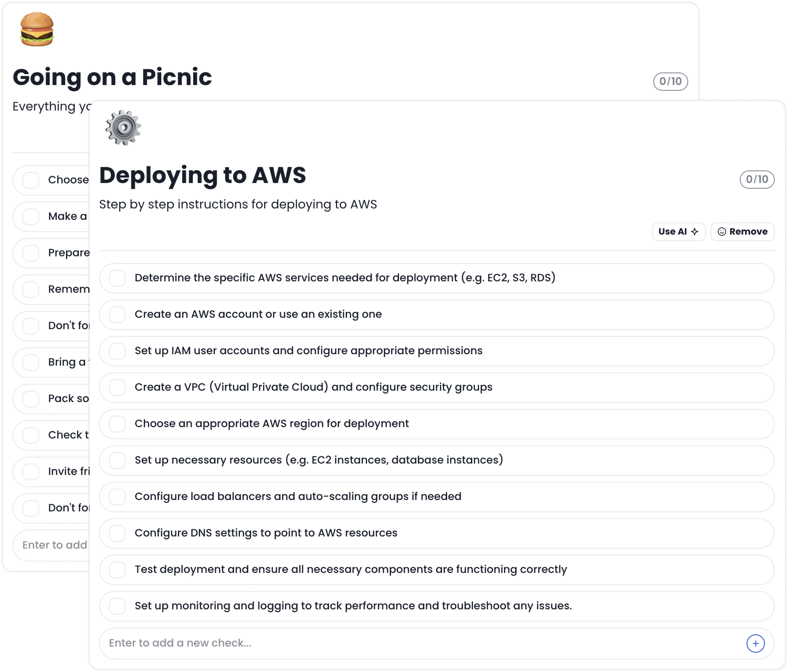The image size is (788, 672).
Task: Tick the 'Create a VPC' checkbox
Action: tap(117, 388)
